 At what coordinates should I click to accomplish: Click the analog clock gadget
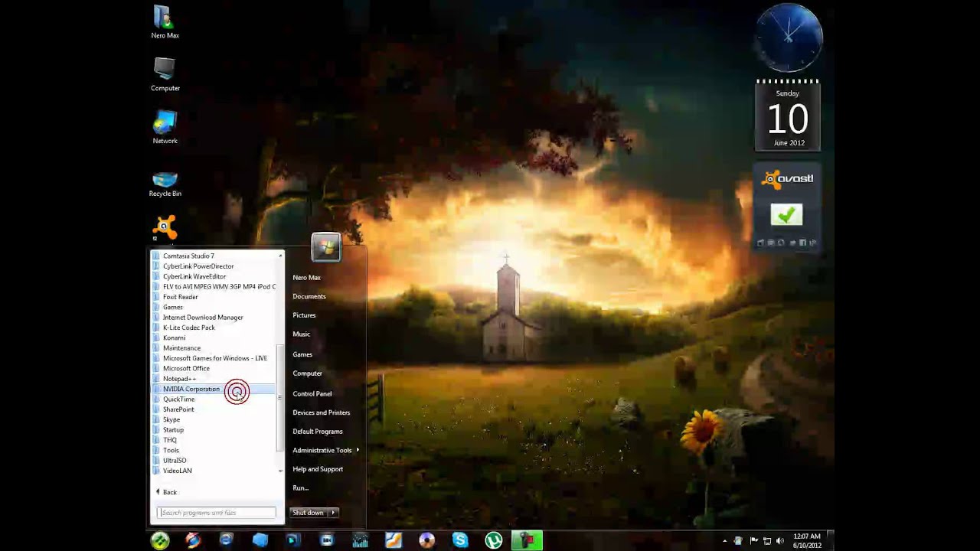[789, 37]
